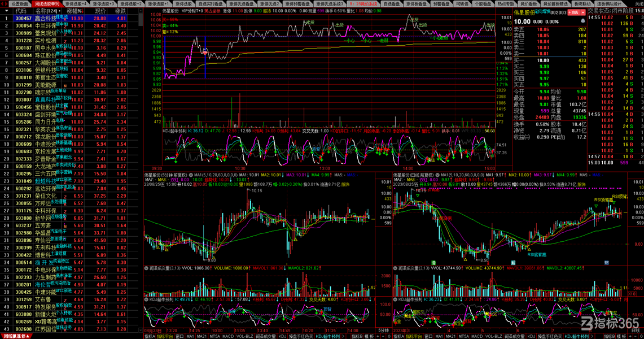This screenshot has height=339, width=644.
Task: Open the 5-minute chart's settings icon by MA1
Action: (x=191, y=175)
